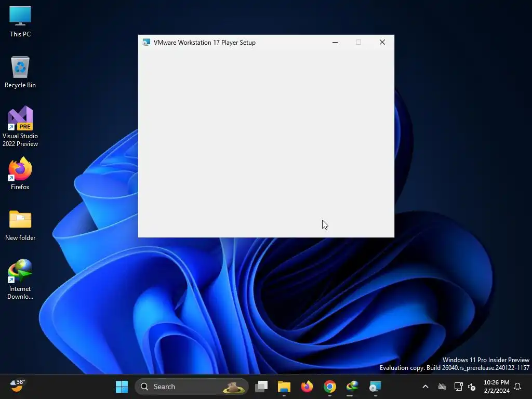This screenshot has width=532, height=399.
Task: Open network status tray icon
Action: [x=458, y=387]
